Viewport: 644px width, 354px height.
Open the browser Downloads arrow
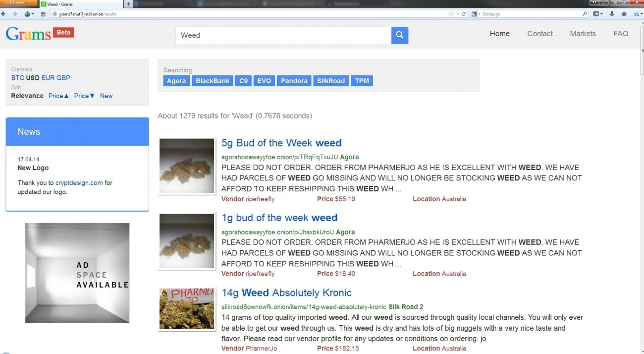point(612,14)
